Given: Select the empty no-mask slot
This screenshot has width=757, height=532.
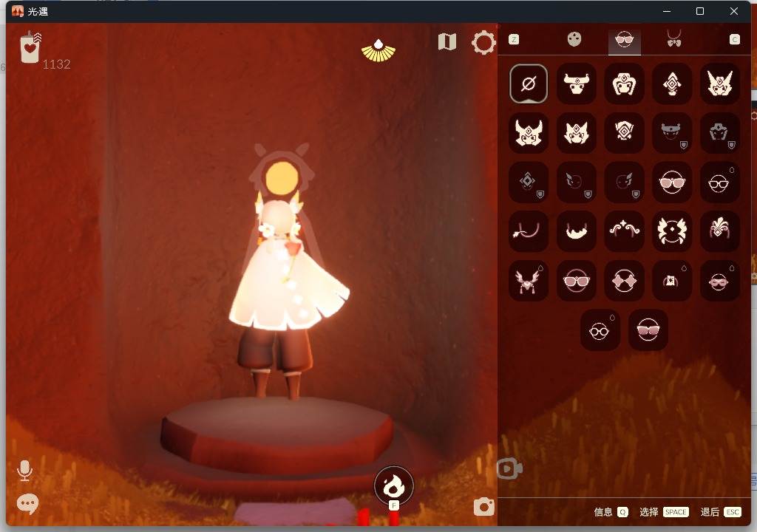Looking at the screenshot, I should coord(528,83).
